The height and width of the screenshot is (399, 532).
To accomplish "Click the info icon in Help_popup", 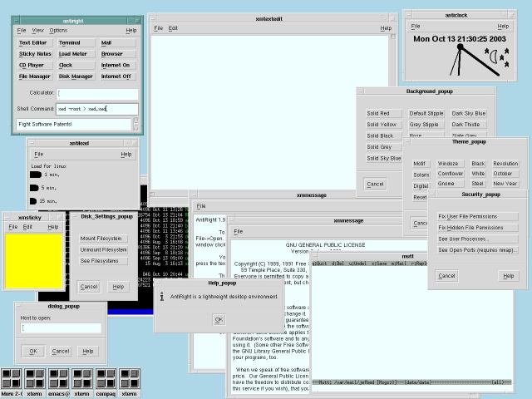I will coord(162,296).
